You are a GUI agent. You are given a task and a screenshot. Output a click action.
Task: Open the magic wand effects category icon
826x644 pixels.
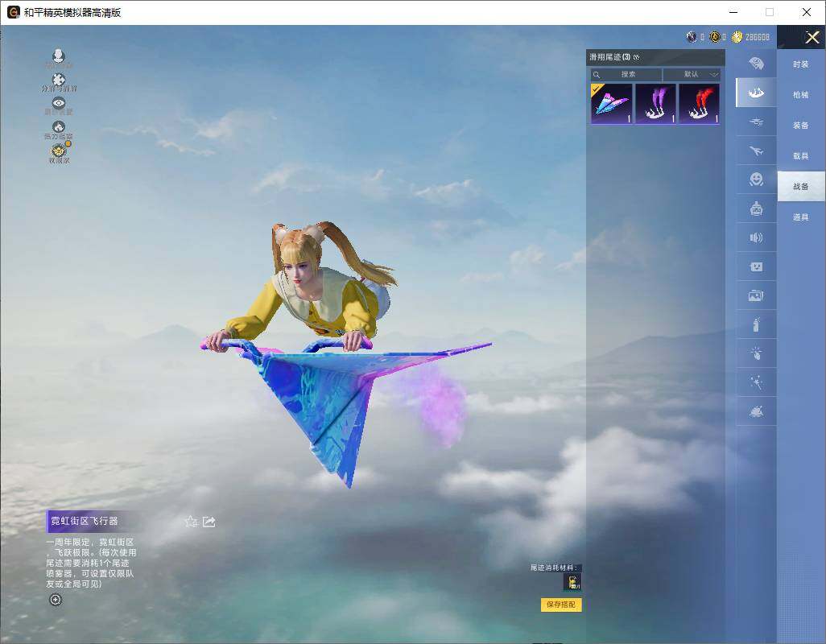pyautogui.click(x=757, y=382)
